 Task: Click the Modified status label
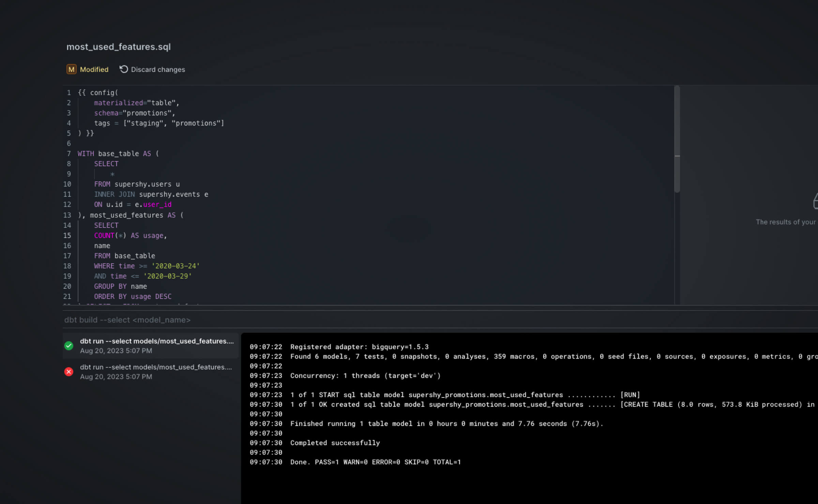(x=94, y=69)
